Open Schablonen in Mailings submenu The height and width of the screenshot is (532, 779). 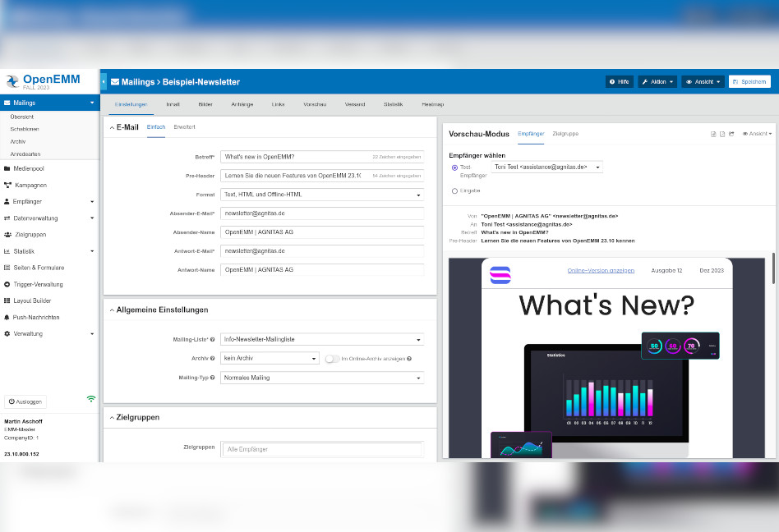pyautogui.click(x=25, y=129)
